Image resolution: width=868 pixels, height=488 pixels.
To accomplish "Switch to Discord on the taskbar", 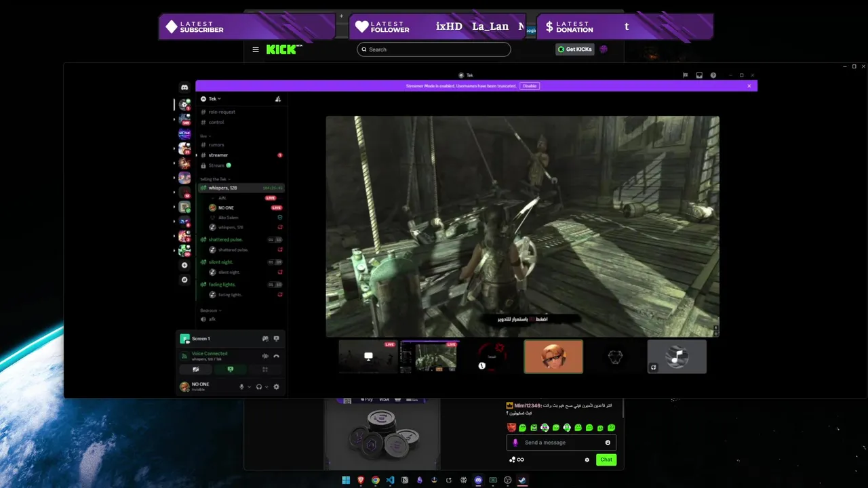I will pos(478,481).
